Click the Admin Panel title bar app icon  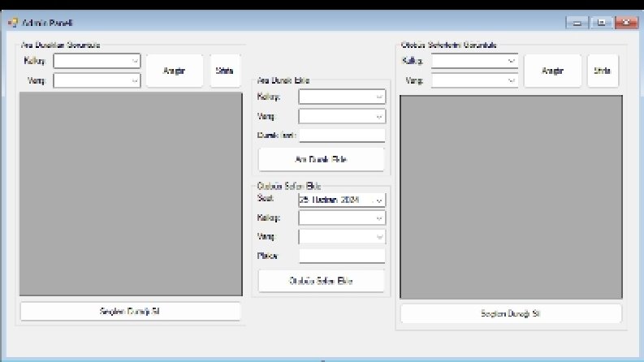(12, 23)
